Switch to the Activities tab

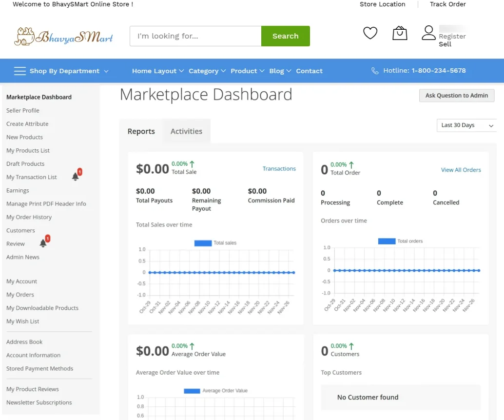coord(186,131)
